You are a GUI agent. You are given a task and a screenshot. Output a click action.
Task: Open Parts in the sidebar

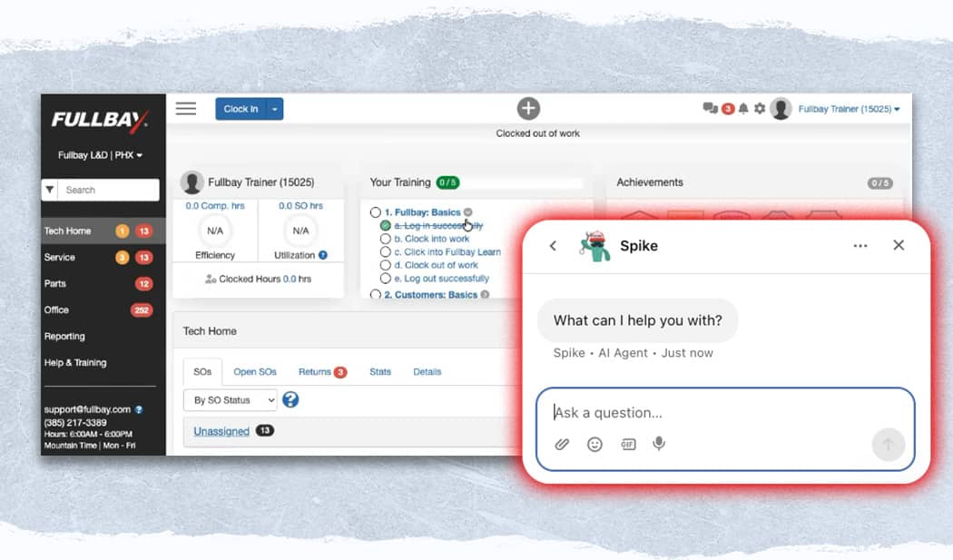[103, 283]
